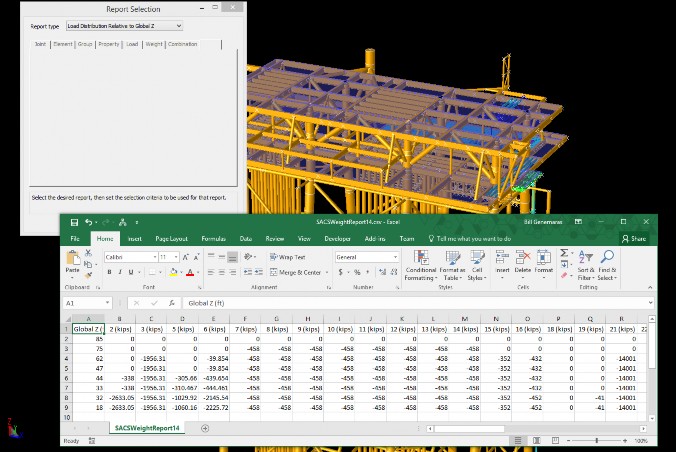Select the Combination tab in Report Selection
676x452 pixels.
[182, 44]
